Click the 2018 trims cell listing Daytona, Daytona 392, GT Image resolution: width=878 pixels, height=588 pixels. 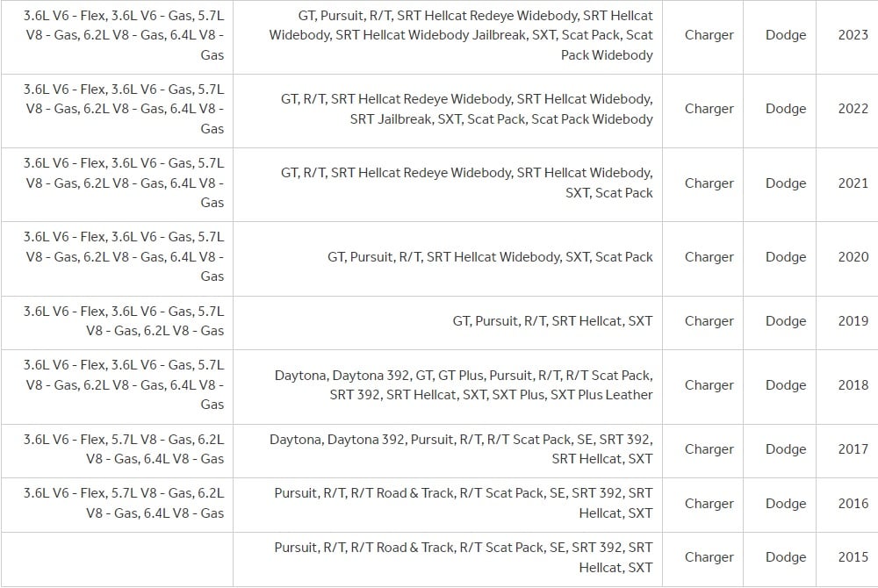(x=464, y=385)
